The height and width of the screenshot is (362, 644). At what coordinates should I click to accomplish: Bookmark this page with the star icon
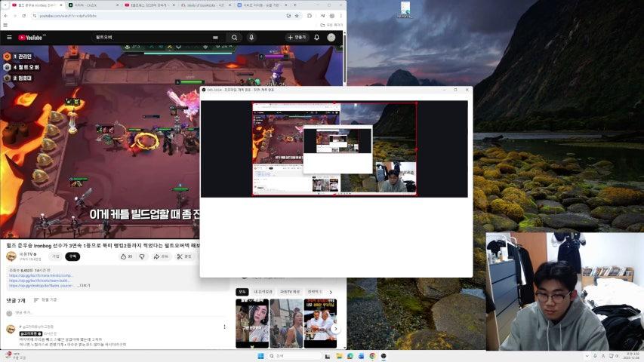click(x=297, y=15)
